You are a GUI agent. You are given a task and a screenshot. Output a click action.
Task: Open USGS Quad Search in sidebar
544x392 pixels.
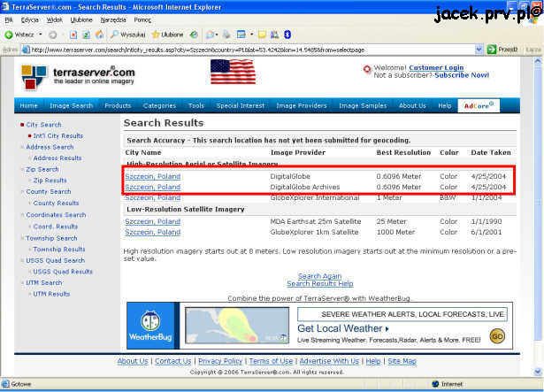[x=56, y=260]
